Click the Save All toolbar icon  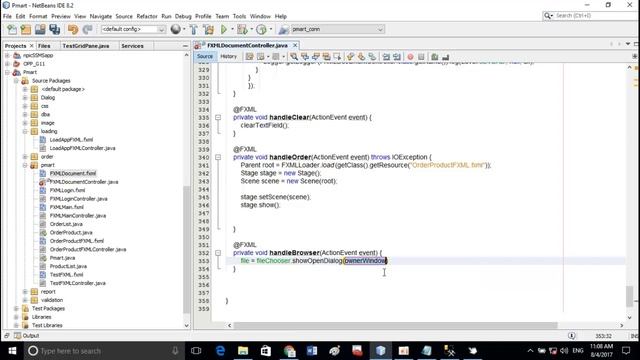coord(54,29)
